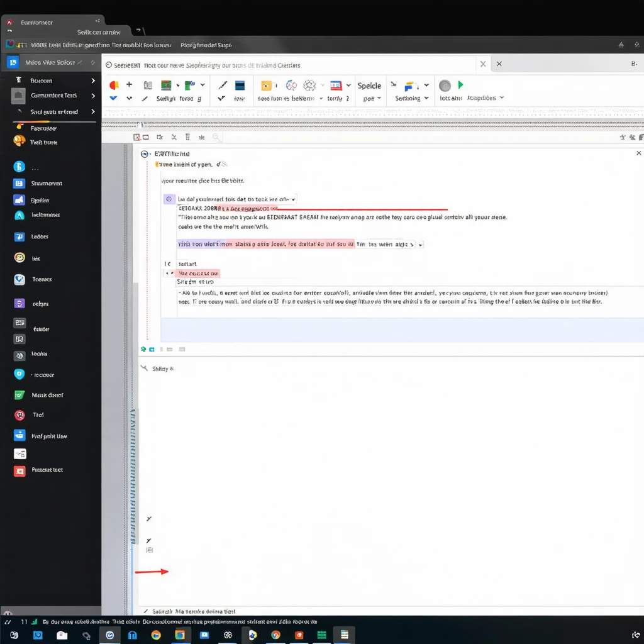Screen dimensions: 644x644
Task: Click the gray flower-gear icon in the ribbon
Action: [309, 85]
